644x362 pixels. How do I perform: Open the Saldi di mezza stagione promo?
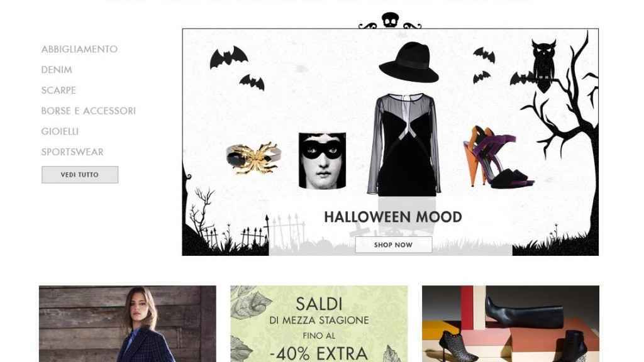coord(319,324)
